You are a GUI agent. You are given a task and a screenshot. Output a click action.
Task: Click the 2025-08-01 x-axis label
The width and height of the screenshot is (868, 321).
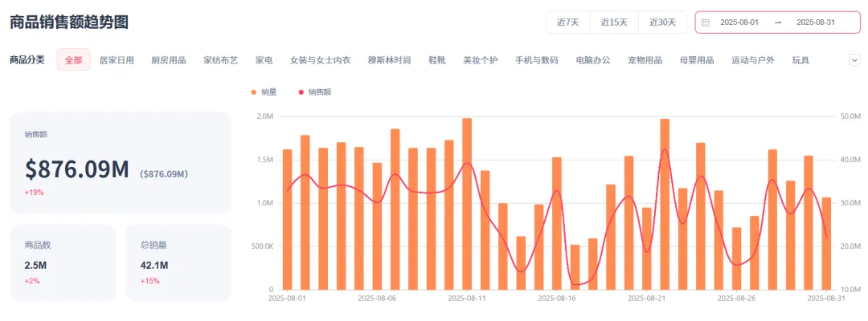coord(287,299)
